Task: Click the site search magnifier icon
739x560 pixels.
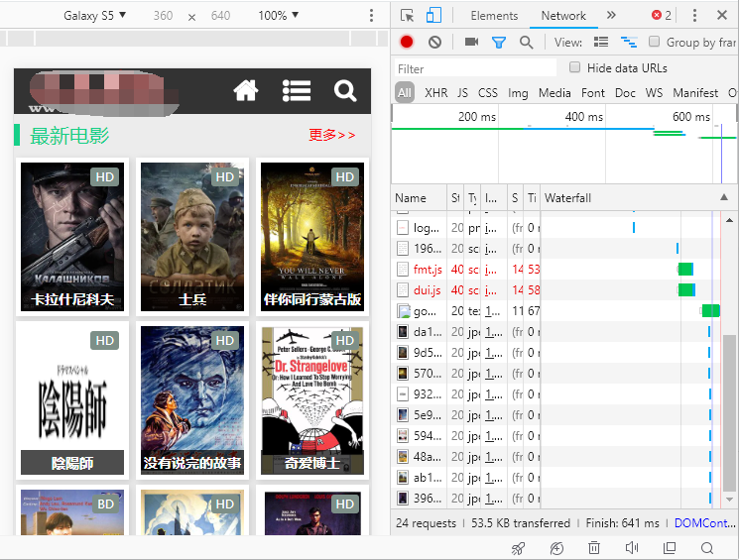Action: pyautogui.click(x=345, y=90)
